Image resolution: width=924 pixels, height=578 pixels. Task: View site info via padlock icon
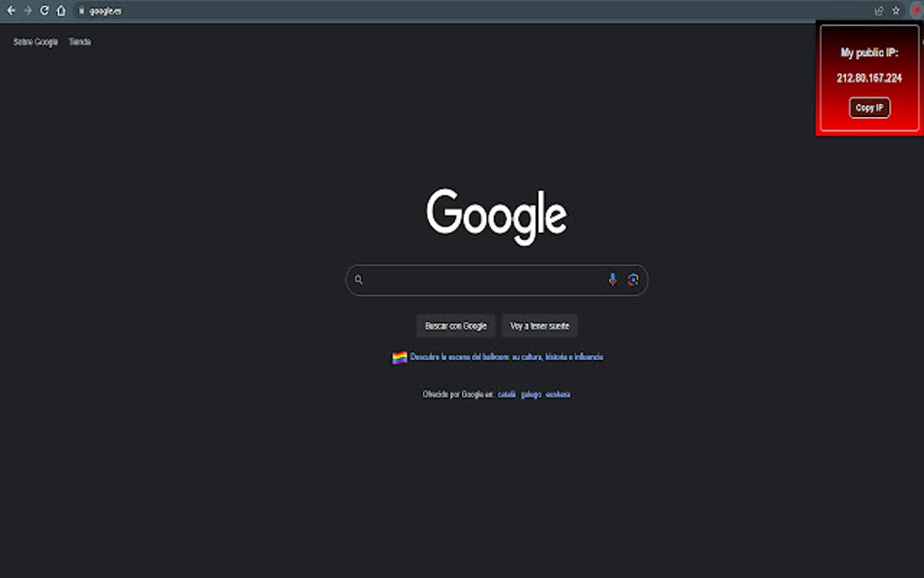(x=82, y=11)
